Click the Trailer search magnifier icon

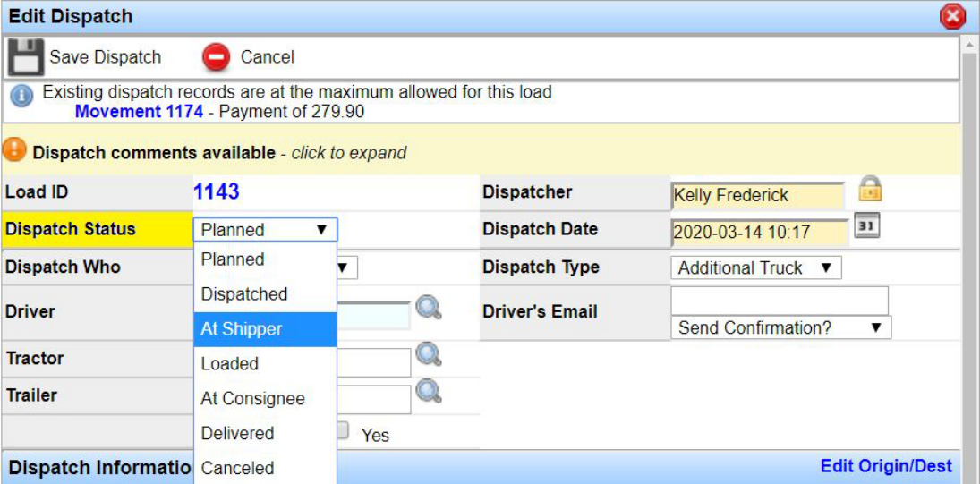coord(429,392)
